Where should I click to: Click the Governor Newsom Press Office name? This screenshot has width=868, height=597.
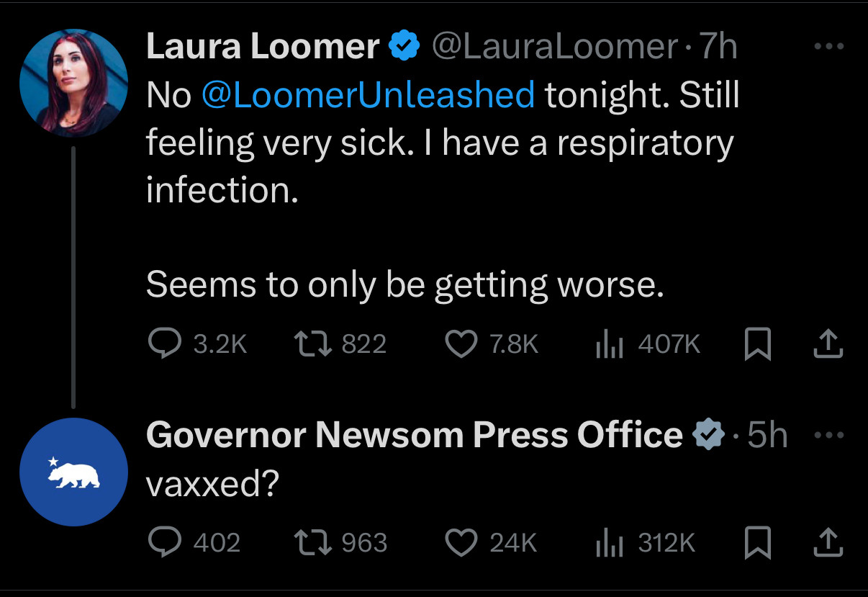[414, 435]
